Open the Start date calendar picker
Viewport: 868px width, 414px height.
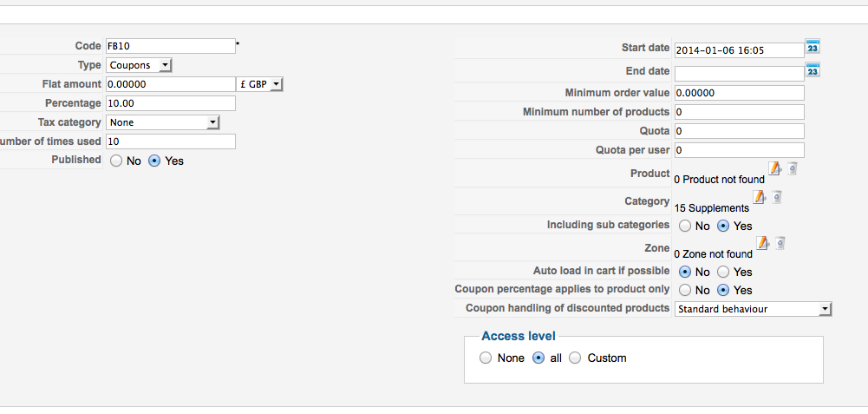click(x=813, y=47)
